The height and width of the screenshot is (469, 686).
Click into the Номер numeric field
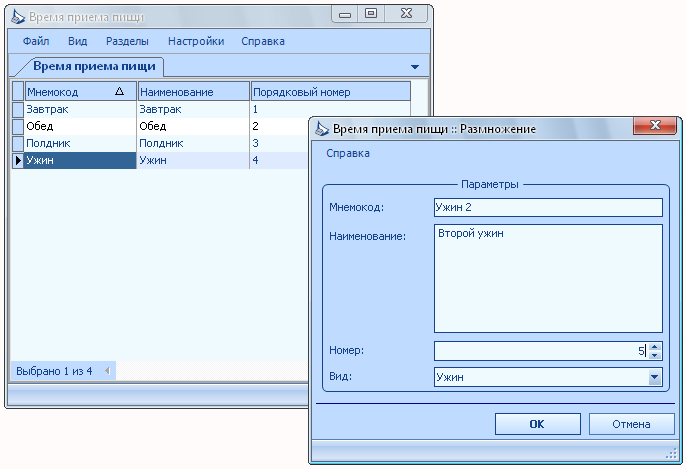point(541,351)
